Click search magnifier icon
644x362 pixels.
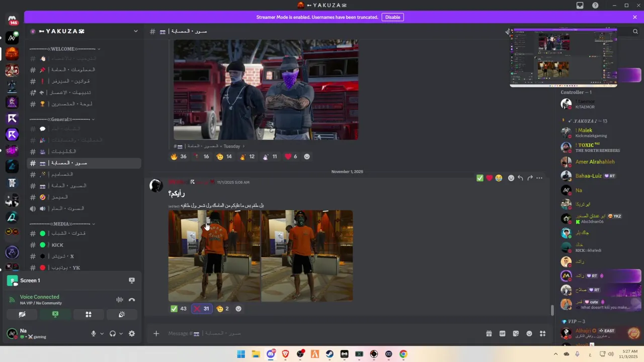(635, 31)
